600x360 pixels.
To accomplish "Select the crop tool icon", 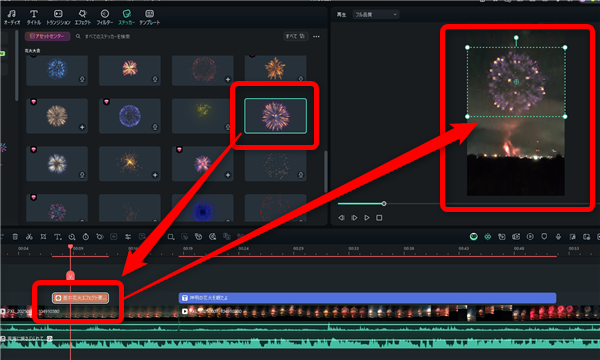I will pos(43,237).
